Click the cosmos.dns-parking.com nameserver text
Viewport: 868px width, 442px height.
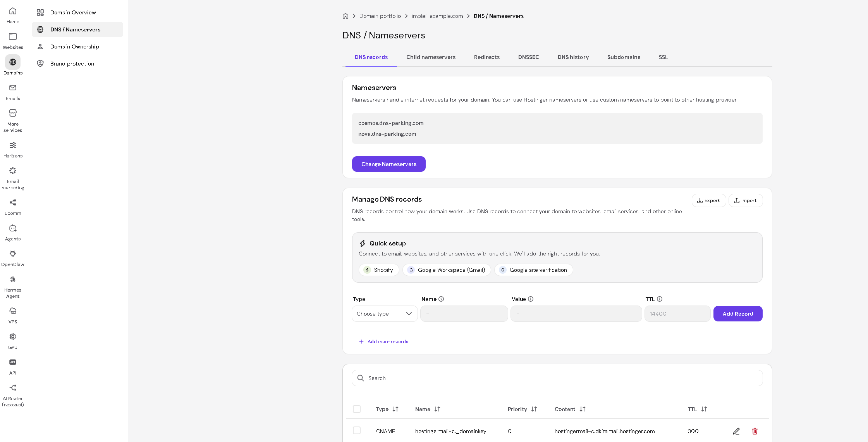point(391,123)
